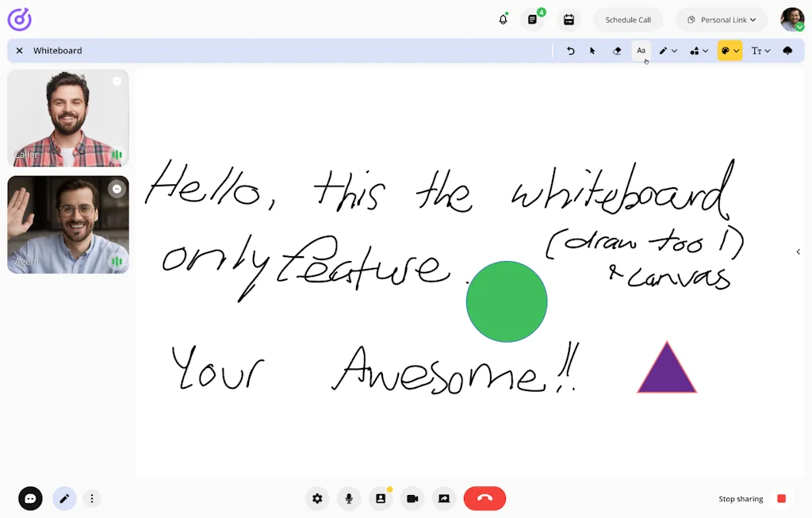This screenshot has width=812, height=518.
Task: Open the chat bubble button
Action: pos(30,498)
